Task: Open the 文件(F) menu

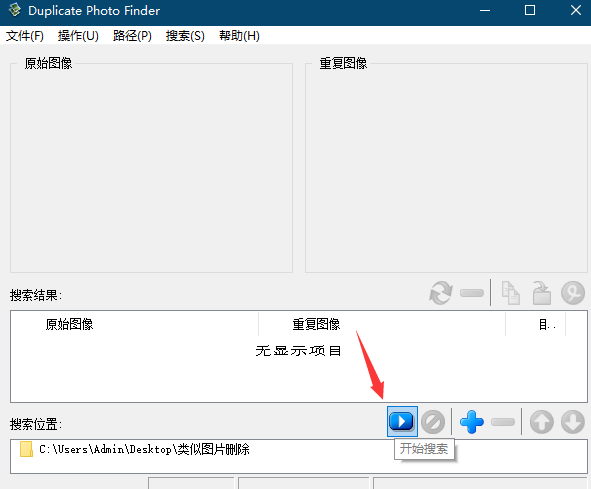Action: [x=25, y=36]
